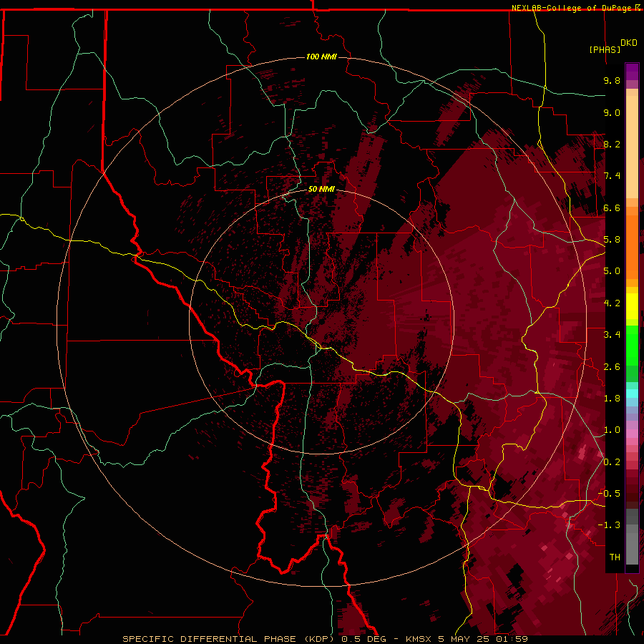
Task: Click the 6.6 value on the color scale
Action: tap(612, 208)
